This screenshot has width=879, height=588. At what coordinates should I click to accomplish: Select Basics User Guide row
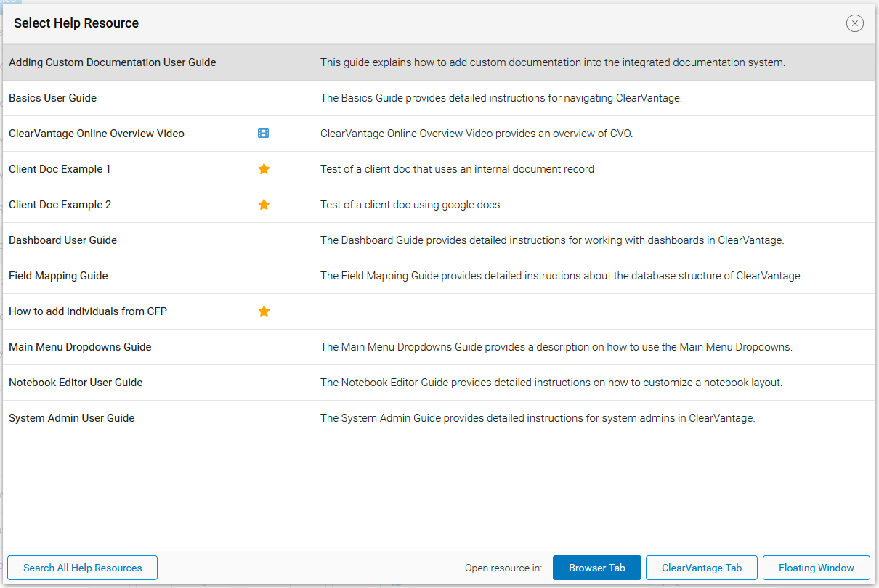pyautogui.click(x=439, y=98)
